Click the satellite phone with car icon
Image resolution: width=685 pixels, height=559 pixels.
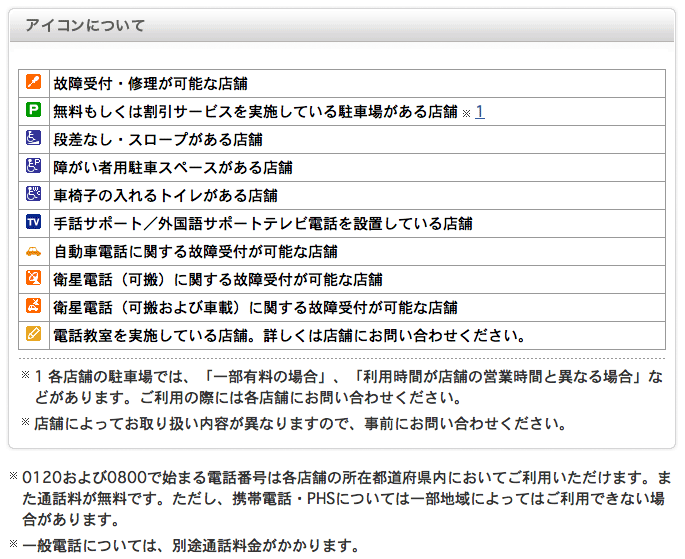(34, 305)
